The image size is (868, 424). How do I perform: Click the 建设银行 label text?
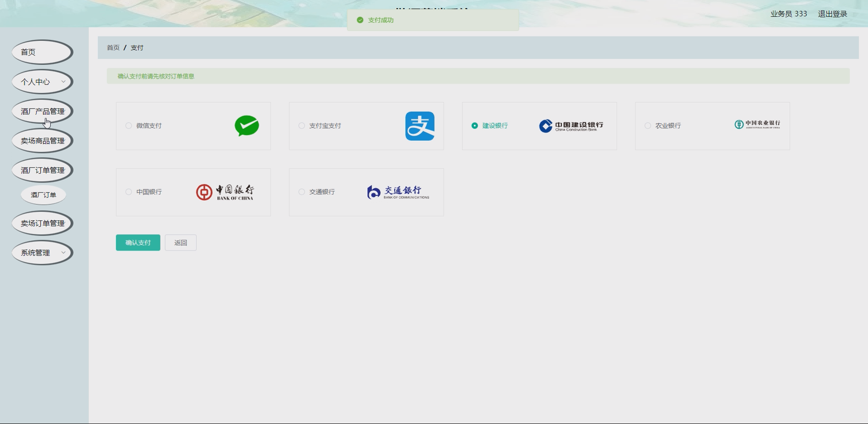coord(495,126)
